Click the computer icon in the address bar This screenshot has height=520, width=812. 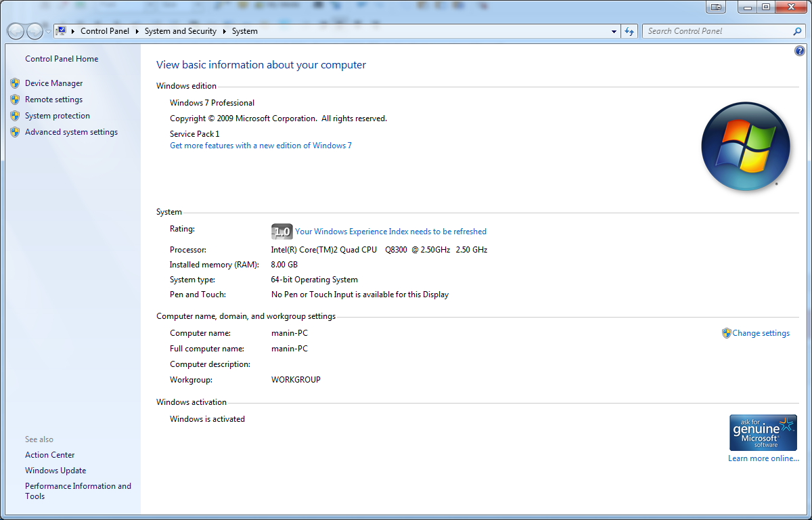[61, 31]
